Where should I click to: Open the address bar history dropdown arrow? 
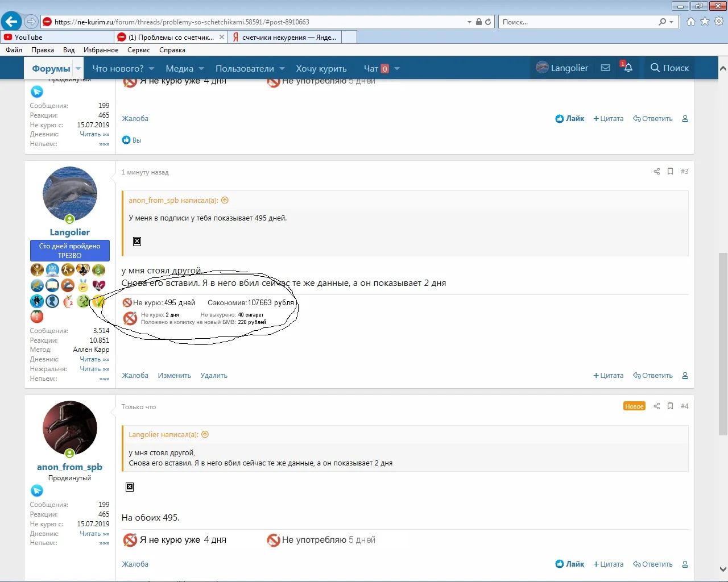469,22
